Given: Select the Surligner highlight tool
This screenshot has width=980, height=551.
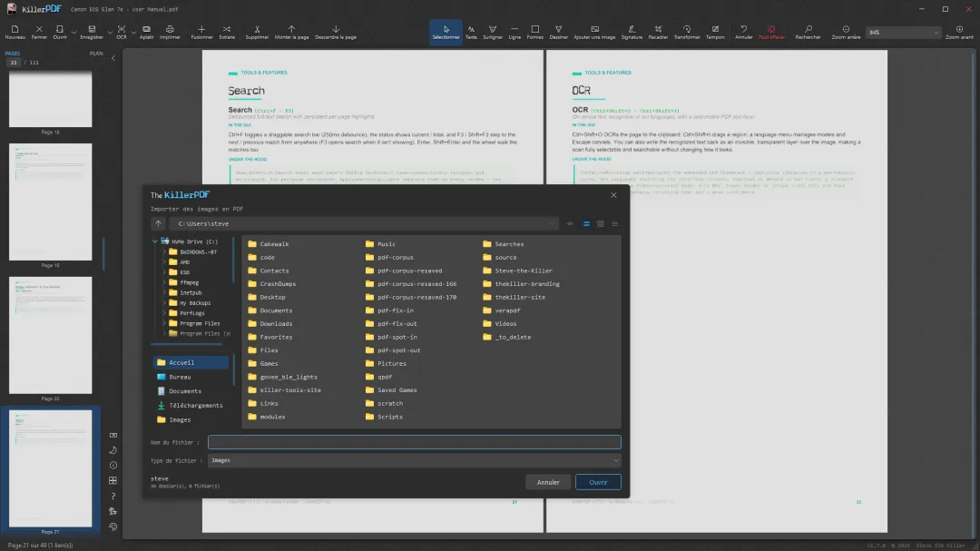Looking at the screenshot, I should pos(493,33).
